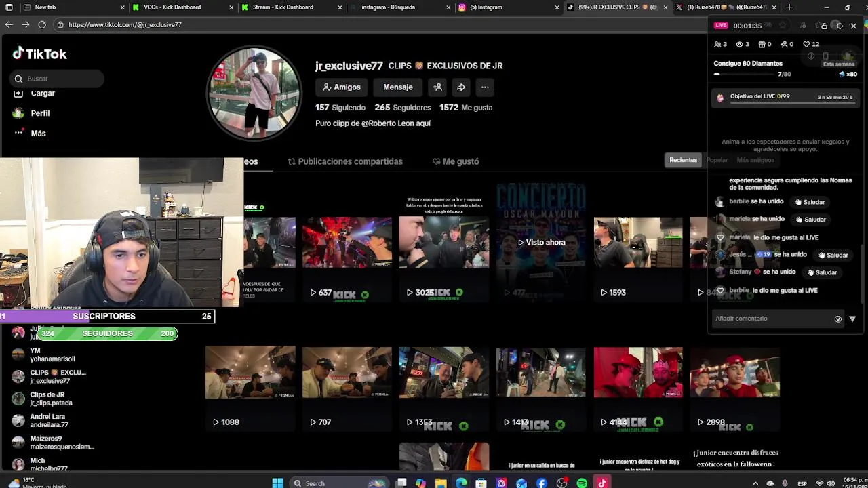Click Saludar next to Jesús
Viewport: 868px width, 488px height.
pos(833,255)
